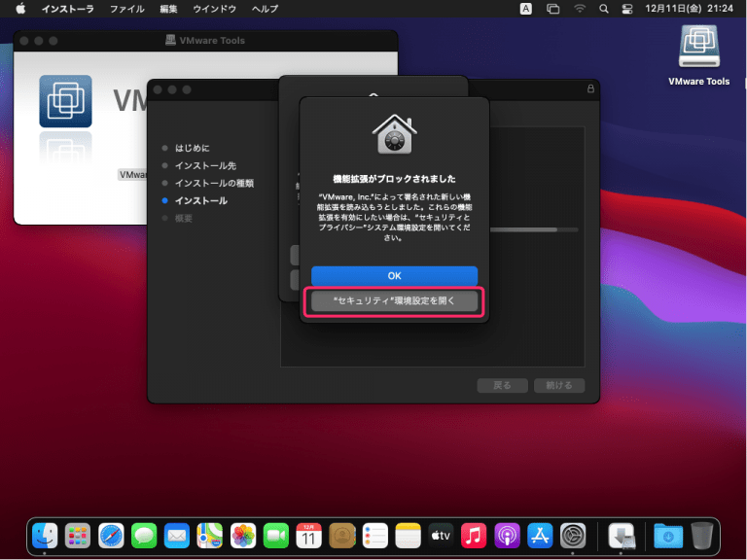Open Mail from the Dock

177,536
